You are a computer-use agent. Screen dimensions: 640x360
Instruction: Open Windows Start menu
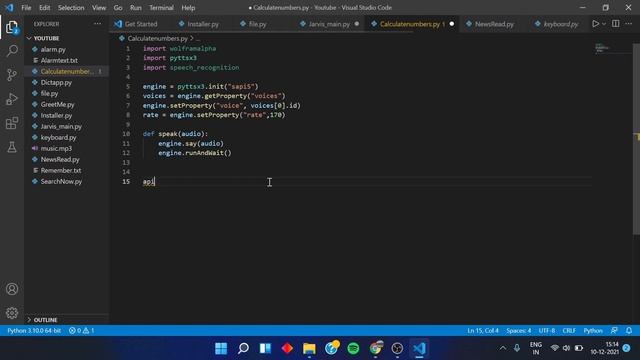[x=221, y=348]
